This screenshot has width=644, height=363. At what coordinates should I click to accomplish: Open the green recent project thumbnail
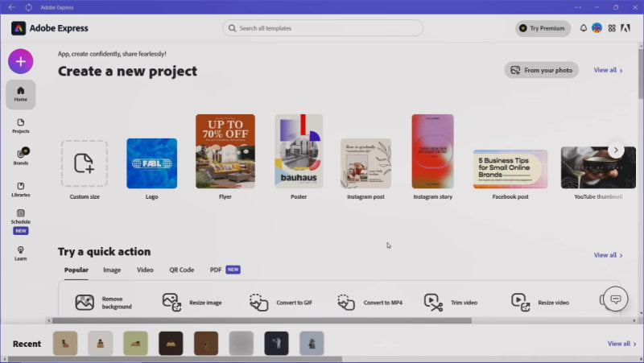tap(135, 344)
